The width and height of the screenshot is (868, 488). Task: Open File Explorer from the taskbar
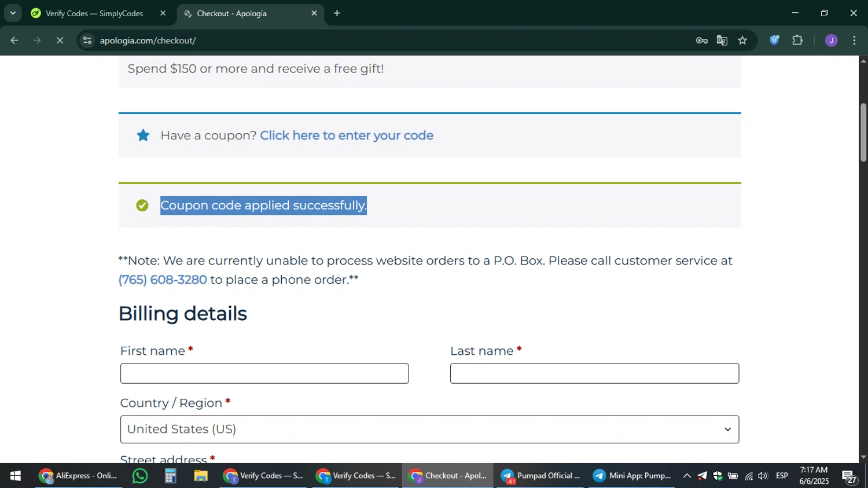click(x=201, y=476)
